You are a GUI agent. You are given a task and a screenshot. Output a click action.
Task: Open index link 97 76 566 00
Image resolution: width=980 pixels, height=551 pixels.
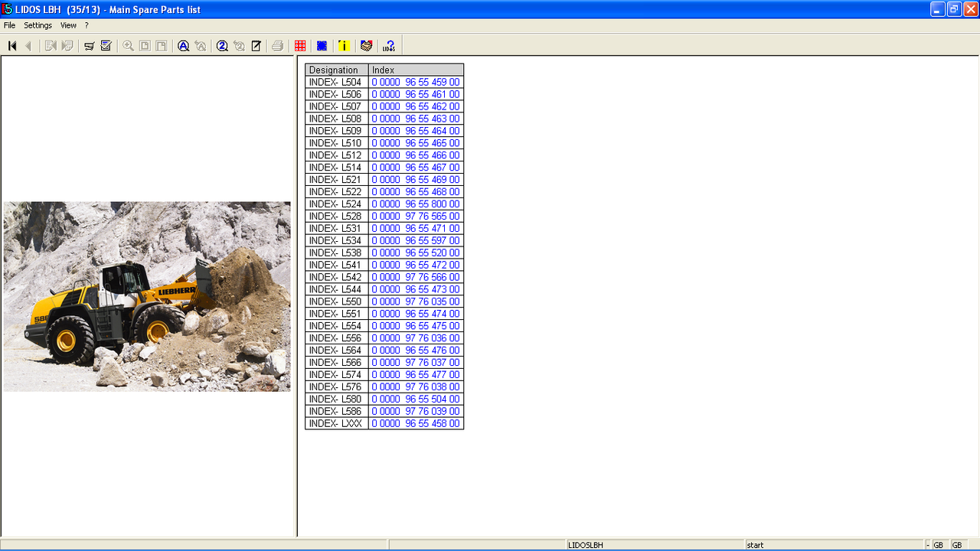pos(416,277)
